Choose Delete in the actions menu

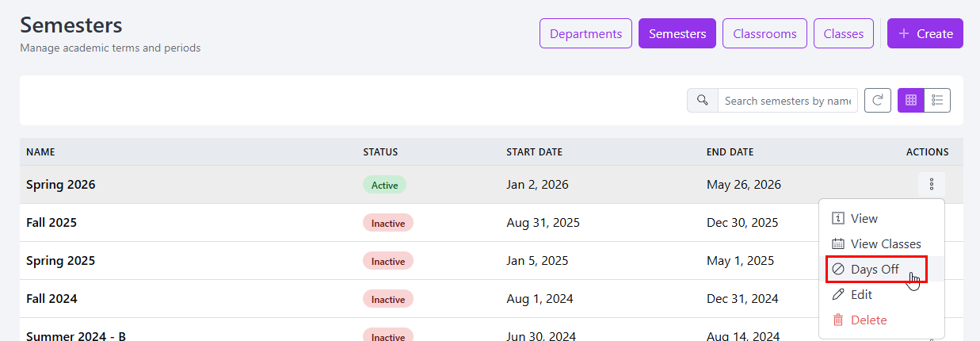coord(868,320)
